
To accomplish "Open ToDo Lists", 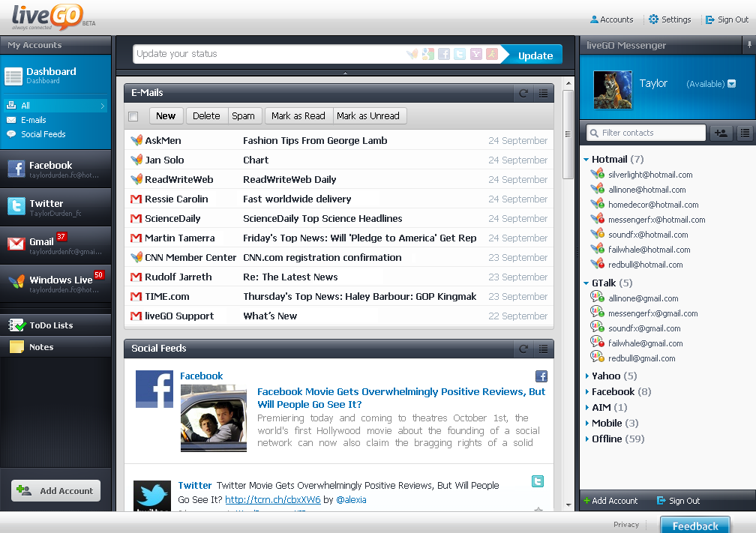I will (x=55, y=325).
